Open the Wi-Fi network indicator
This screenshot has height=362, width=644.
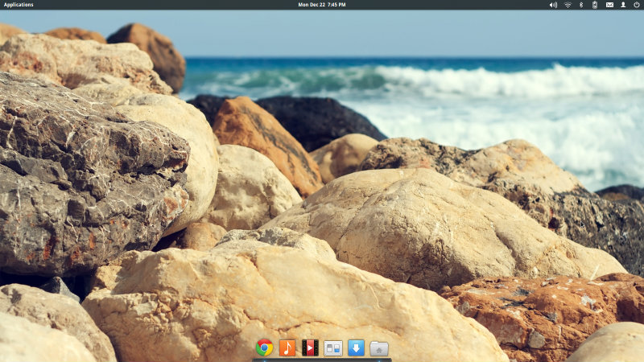coord(568,5)
